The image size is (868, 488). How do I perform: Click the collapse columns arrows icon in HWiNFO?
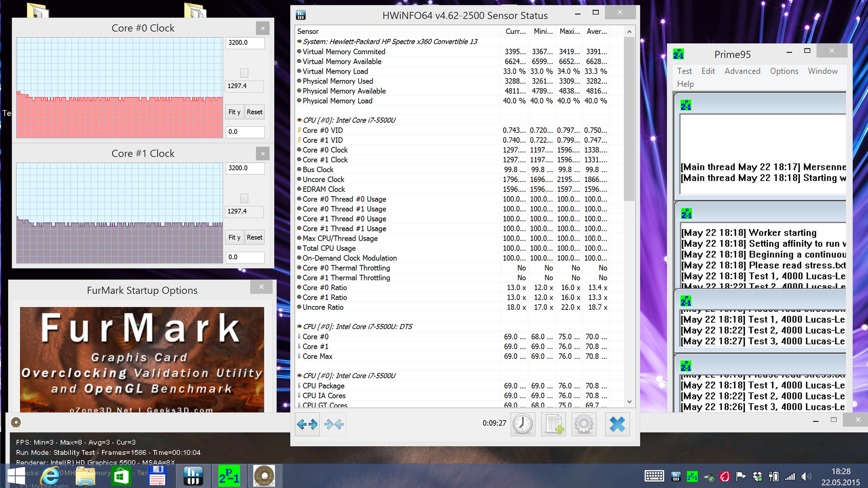click(x=334, y=424)
